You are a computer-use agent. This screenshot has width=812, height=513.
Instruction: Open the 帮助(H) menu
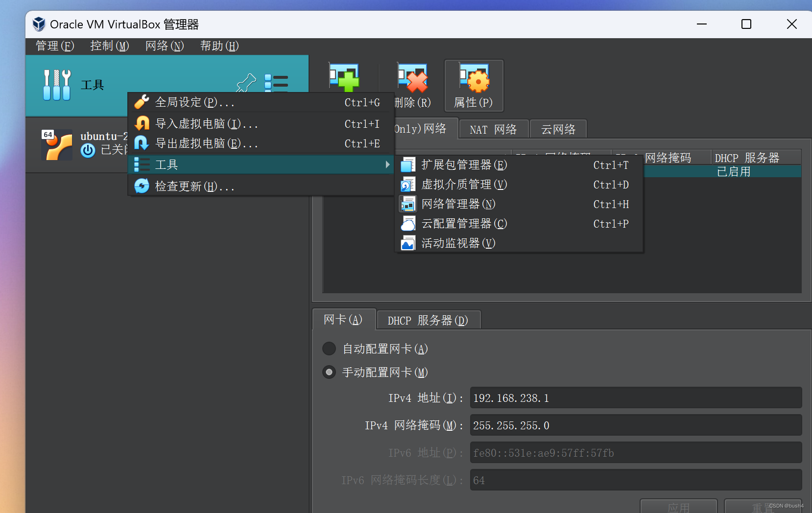[219, 46]
